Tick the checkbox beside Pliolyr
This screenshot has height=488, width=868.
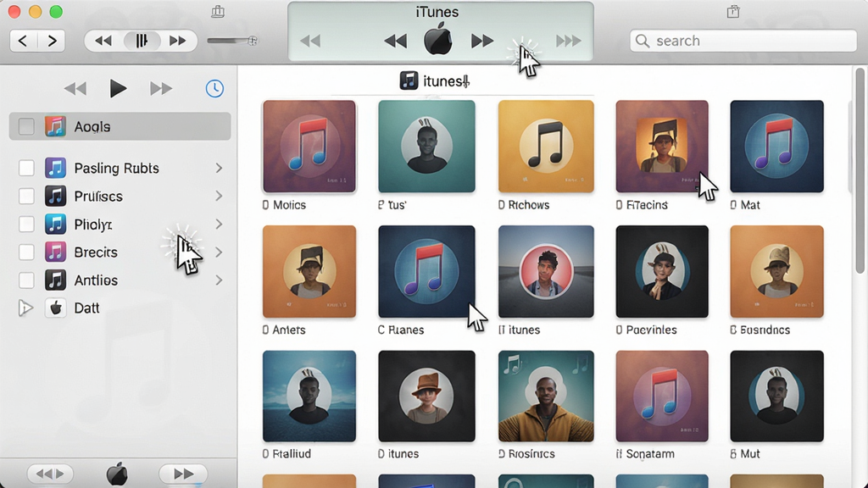tap(26, 224)
